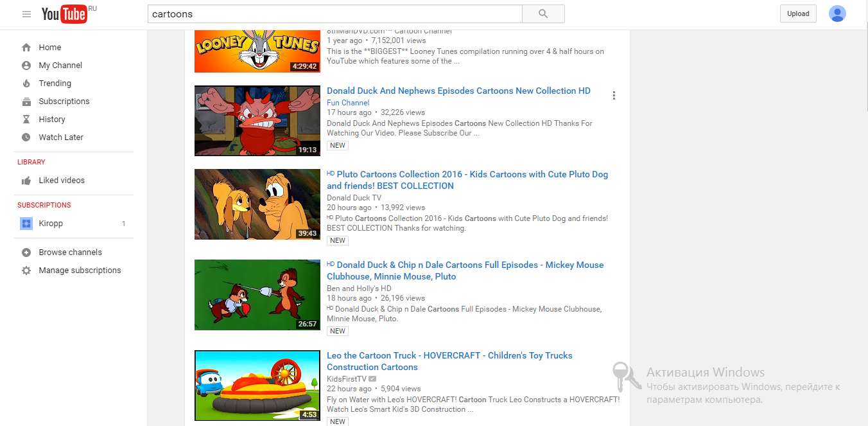Screen dimensions: 868x426
Task: Click the 5,904 views text
Action: (x=401, y=389)
